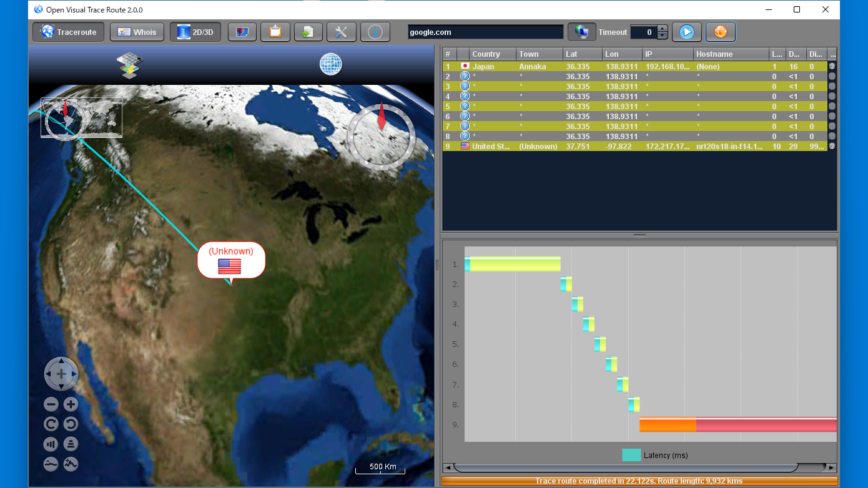Click the orange globe button
868x488 pixels.
721,32
